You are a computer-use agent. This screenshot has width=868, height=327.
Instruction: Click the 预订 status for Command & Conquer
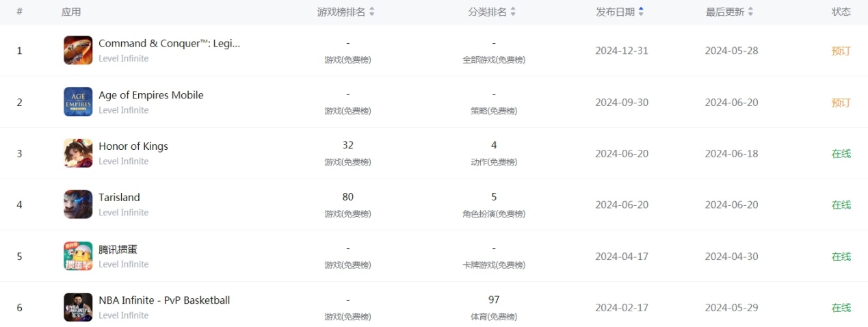[x=841, y=51]
